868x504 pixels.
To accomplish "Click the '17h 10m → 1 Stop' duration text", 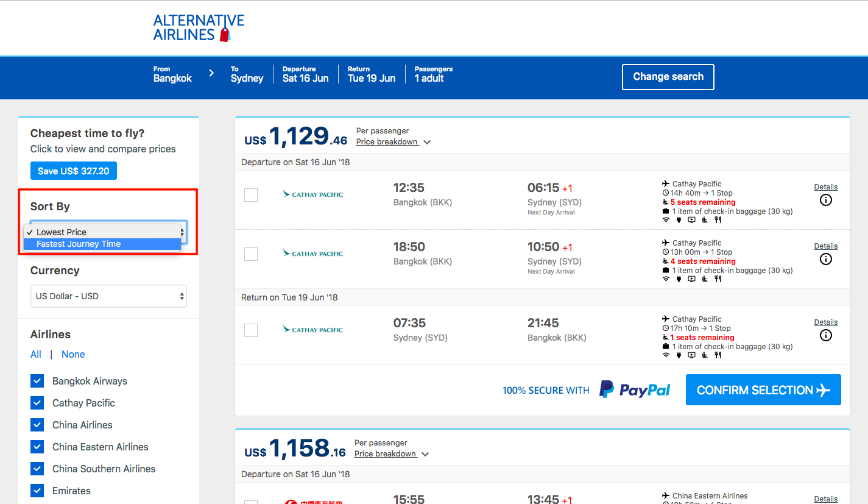I will click(x=700, y=328).
